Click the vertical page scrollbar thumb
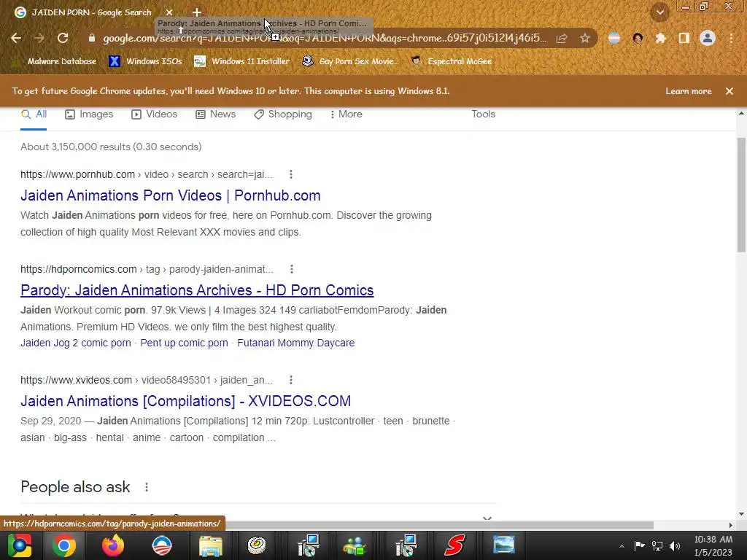Image resolution: width=747 pixels, height=560 pixels. pyautogui.click(x=741, y=195)
